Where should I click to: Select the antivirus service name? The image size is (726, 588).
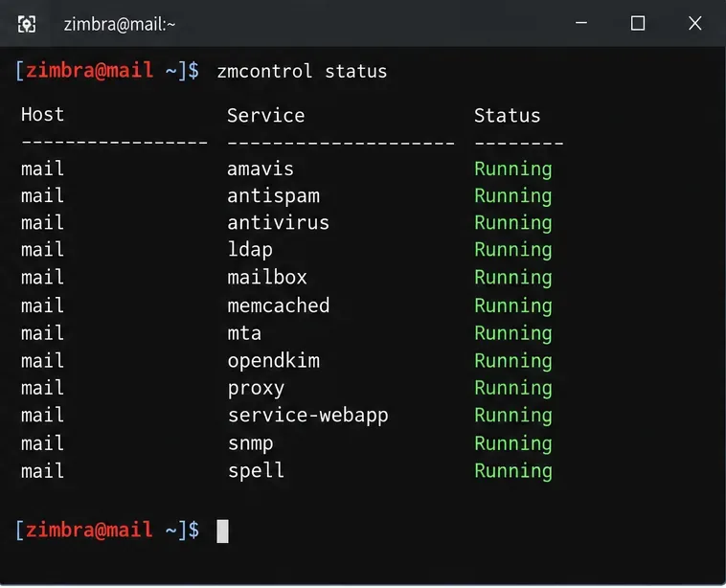point(278,223)
